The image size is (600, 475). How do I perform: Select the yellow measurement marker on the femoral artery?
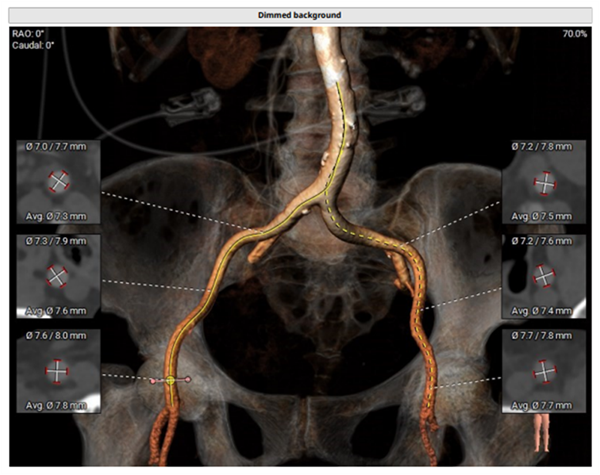(171, 380)
